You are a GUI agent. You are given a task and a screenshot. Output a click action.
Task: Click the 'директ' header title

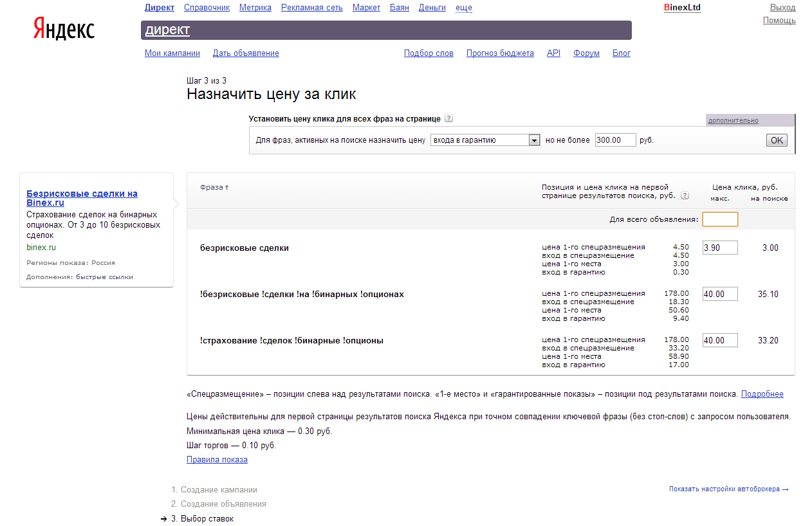(x=167, y=30)
